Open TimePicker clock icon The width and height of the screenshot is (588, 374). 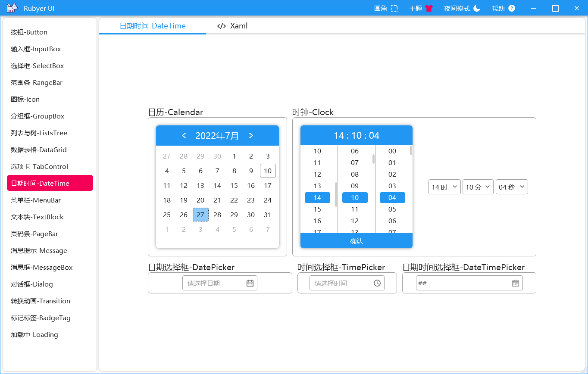click(x=377, y=283)
